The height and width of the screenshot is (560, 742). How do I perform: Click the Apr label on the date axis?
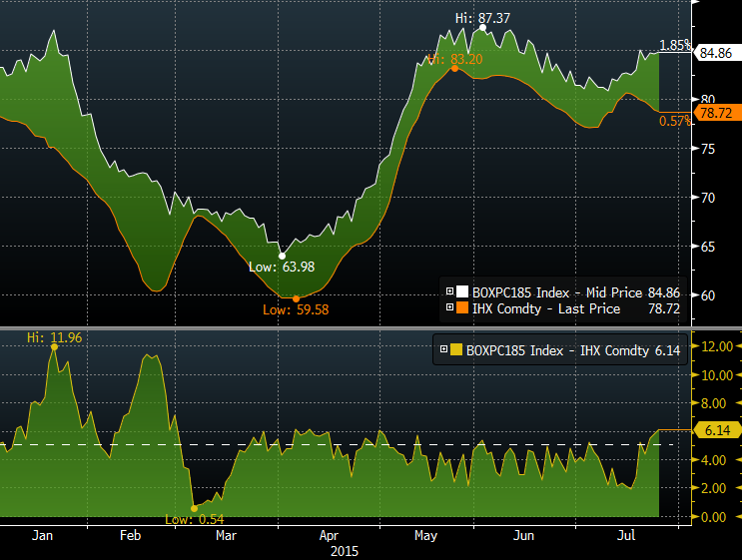[331, 536]
